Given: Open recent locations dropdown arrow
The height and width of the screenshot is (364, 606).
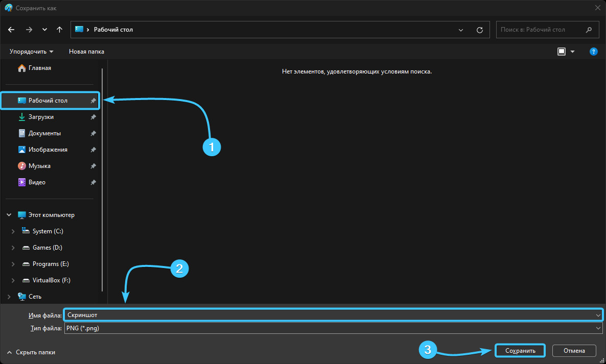Looking at the screenshot, I should pos(44,30).
